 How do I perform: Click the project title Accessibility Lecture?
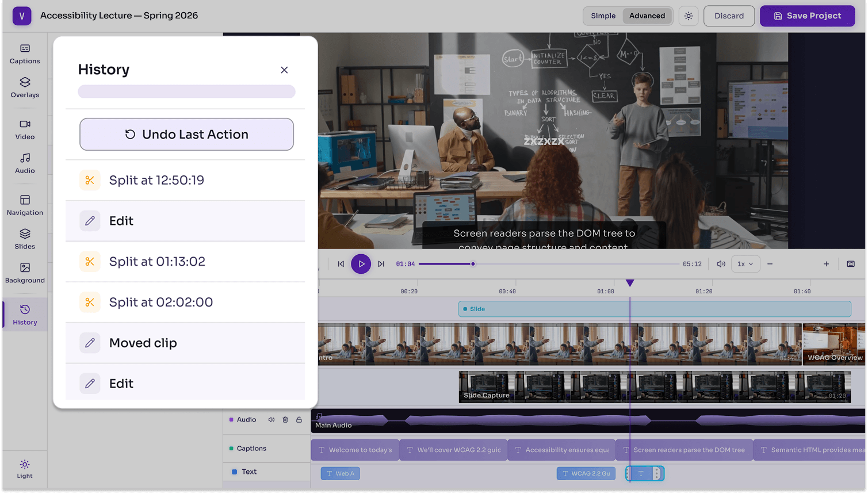pos(119,16)
